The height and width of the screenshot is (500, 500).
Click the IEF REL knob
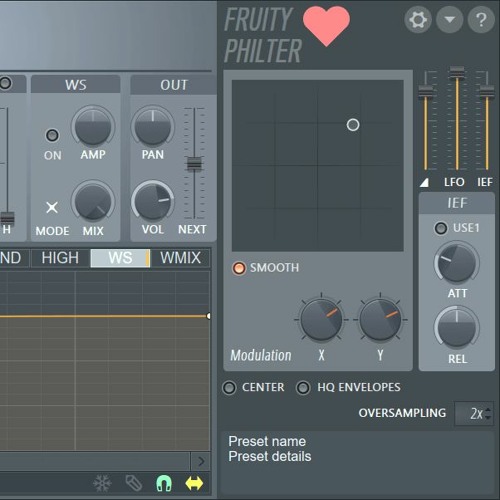(457, 328)
